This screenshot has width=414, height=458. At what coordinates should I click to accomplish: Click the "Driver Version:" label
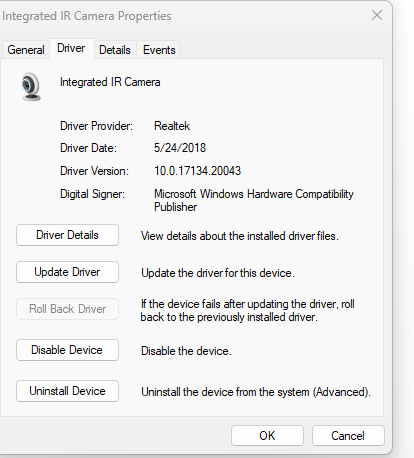point(94,171)
